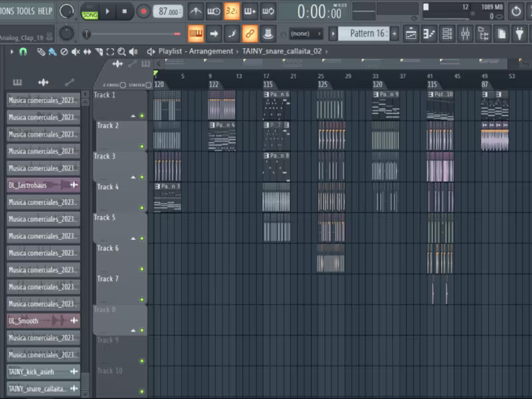The height and width of the screenshot is (399, 532).
Task: Open the Piano roll icon
Action: click(429, 32)
